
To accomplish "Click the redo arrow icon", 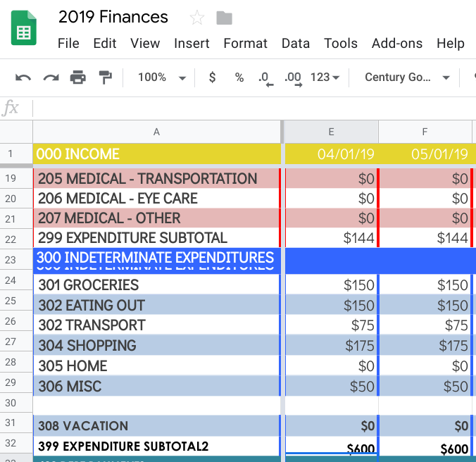I will (x=51, y=77).
